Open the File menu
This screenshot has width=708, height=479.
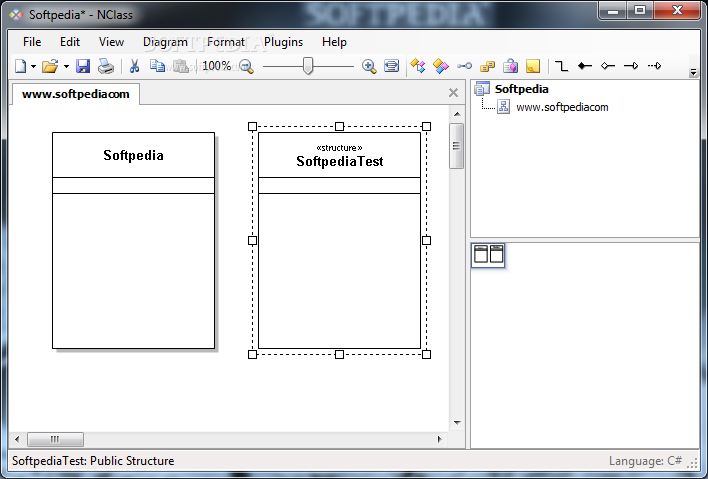tap(32, 42)
